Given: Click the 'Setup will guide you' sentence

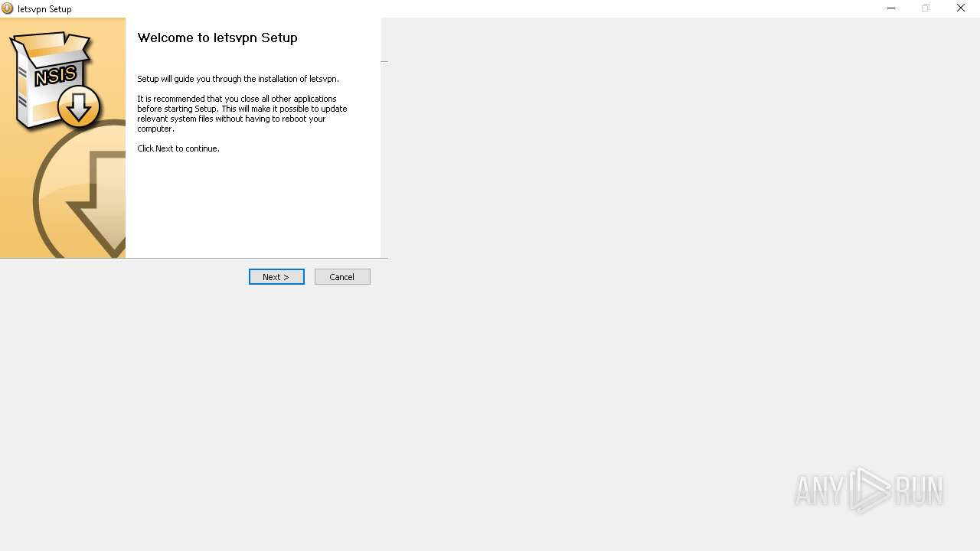Looking at the screenshot, I should click(238, 79).
